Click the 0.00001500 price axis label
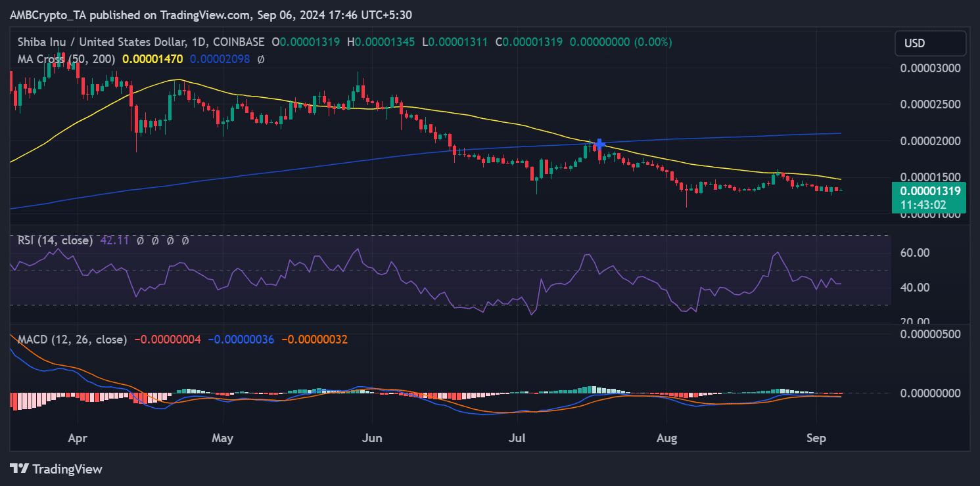Viewport: 980px width, 486px height. [931, 177]
